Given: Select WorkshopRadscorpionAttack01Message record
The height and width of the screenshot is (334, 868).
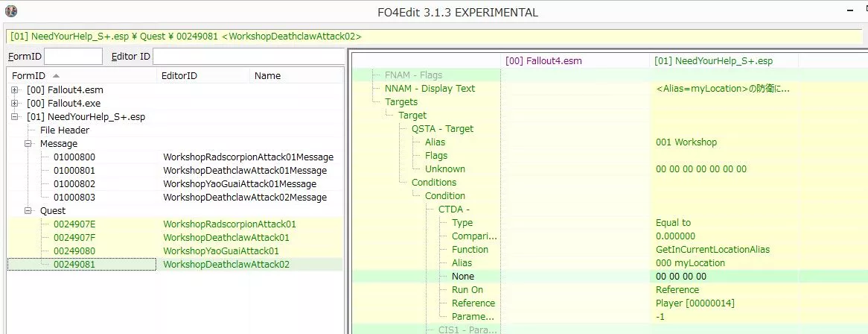Looking at the screenshot, I should (x=248, y=157).
